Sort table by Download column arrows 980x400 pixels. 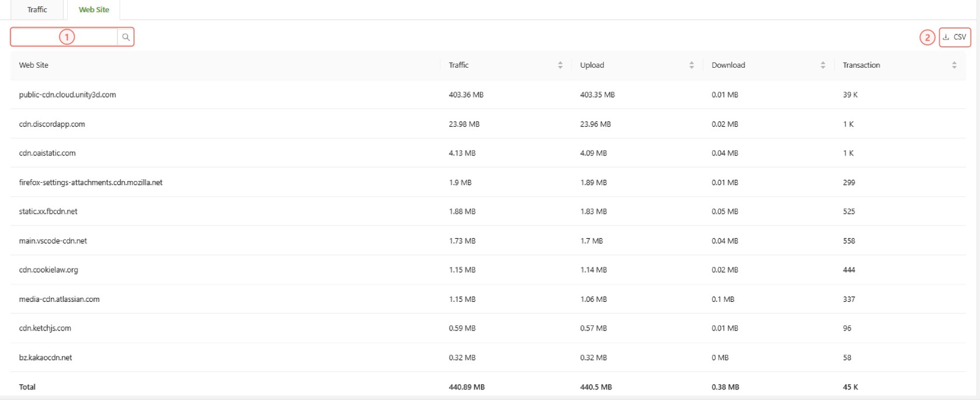(x=822, y=65)
